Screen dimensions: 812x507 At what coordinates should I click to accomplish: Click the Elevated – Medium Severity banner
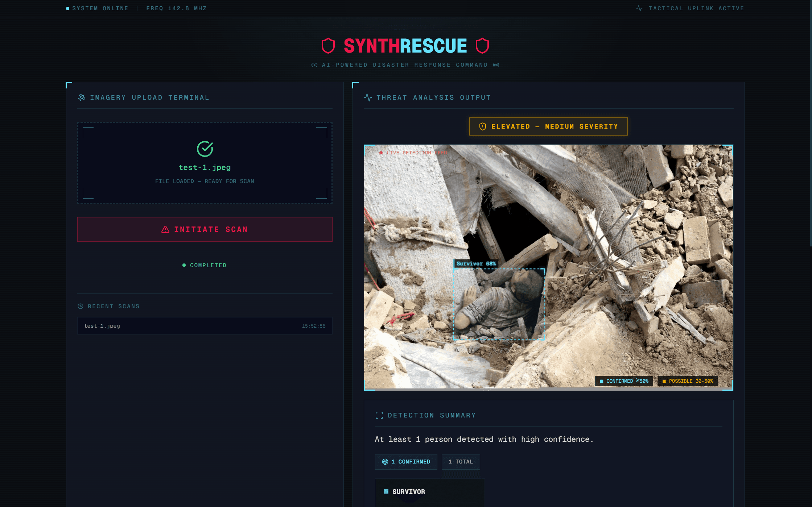tap(548, 126)
